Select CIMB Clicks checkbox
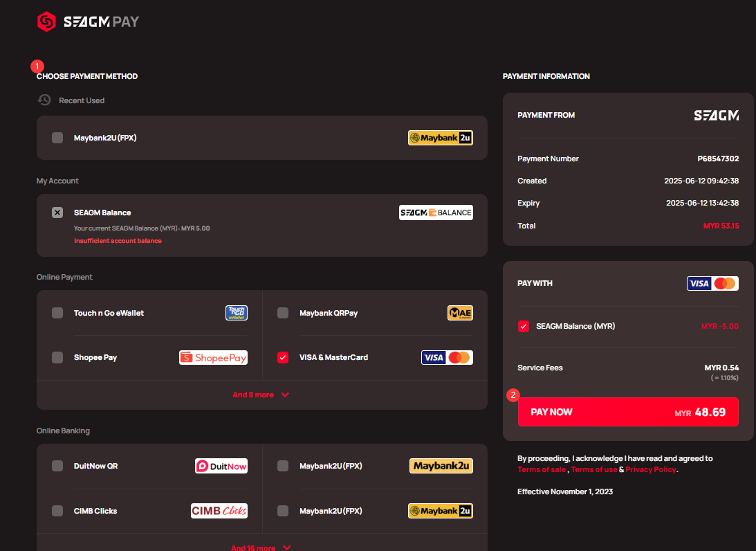Screen dimensions: 756x551 [57, 510]
